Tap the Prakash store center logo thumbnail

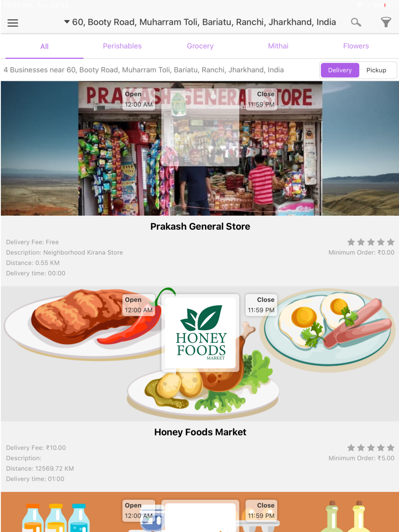pos(200,127)
